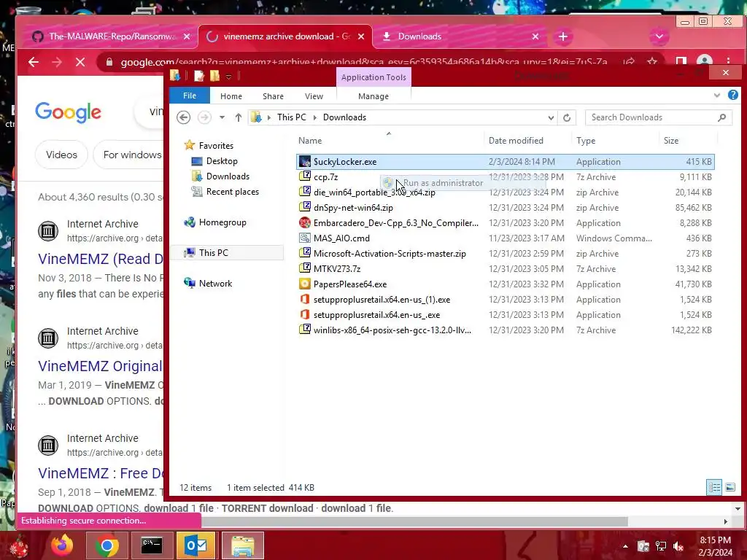Open VineMEMZ (Read D... search result

100,259
